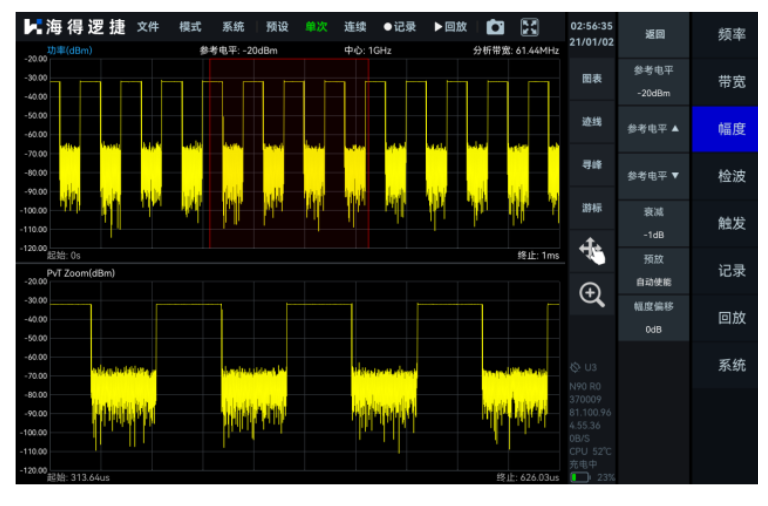768x506 pixels.
Task: Toggle the 预放 自动使能 preamp setting
Action: tap(654, 270)
